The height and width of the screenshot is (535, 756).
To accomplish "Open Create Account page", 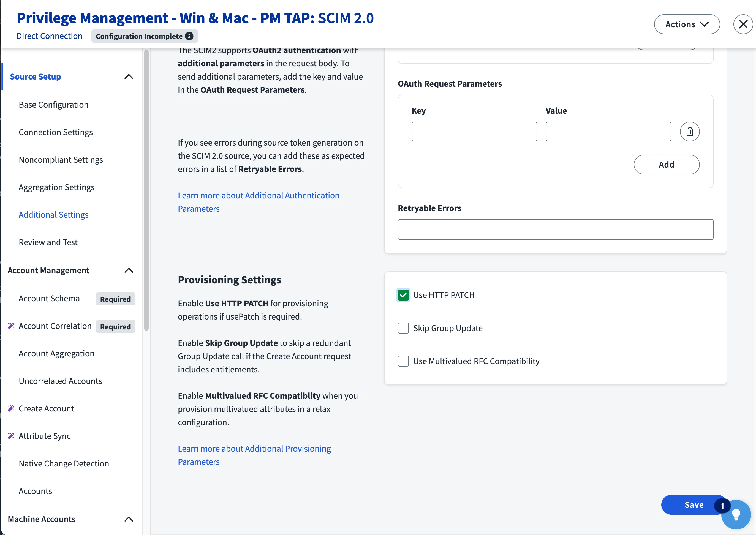I will (x=46, y=408).
